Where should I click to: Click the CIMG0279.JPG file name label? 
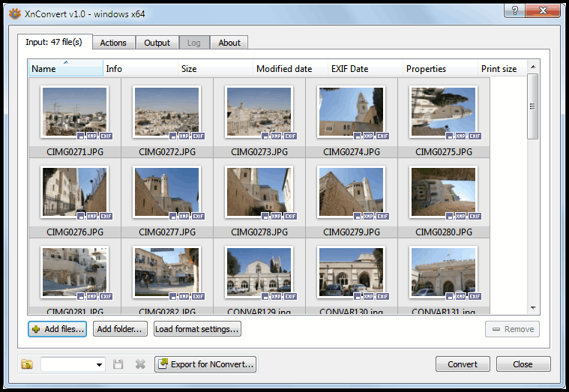click(352, 232)
